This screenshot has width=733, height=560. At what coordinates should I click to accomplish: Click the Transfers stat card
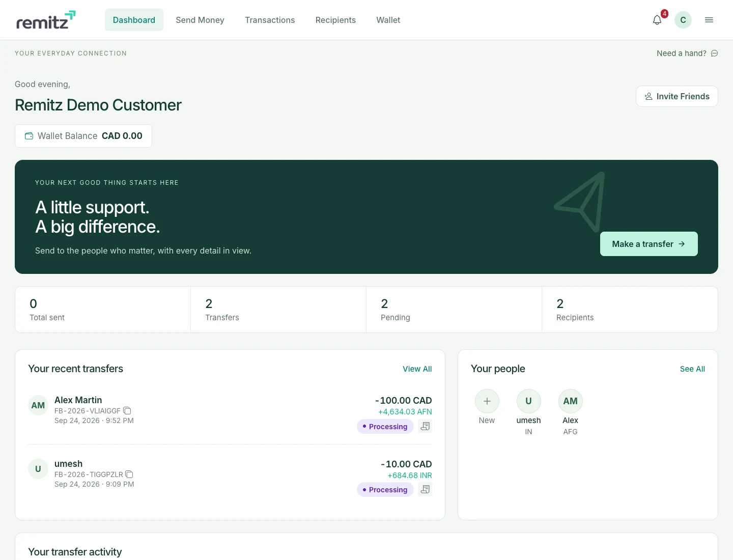(x=278, y=310)
